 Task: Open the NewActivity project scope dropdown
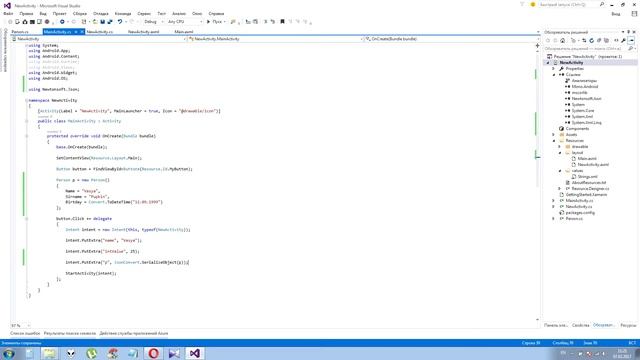[98, 39]
